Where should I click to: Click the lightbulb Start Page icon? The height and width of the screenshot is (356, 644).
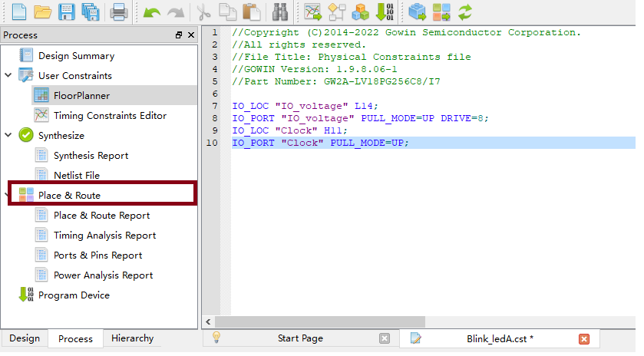pyautogui.click(x=216, y=338)
